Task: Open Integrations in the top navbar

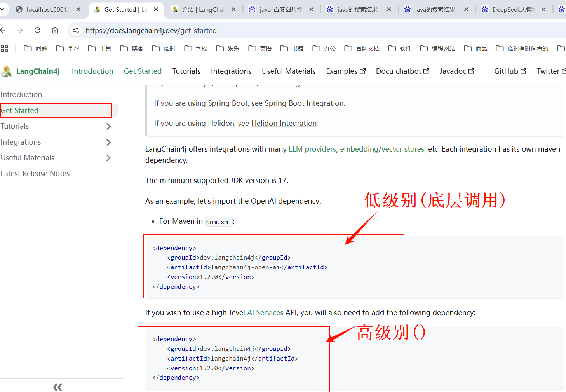Action: (231, 71)
